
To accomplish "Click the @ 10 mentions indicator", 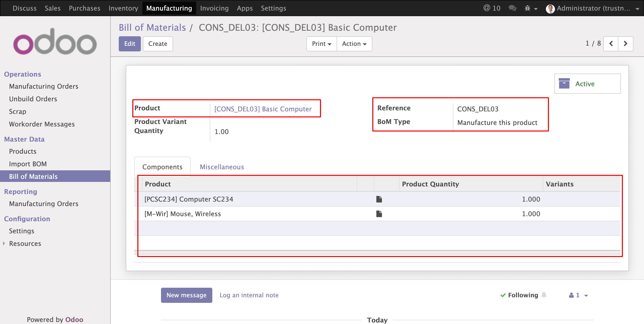I will coord(492,8).
